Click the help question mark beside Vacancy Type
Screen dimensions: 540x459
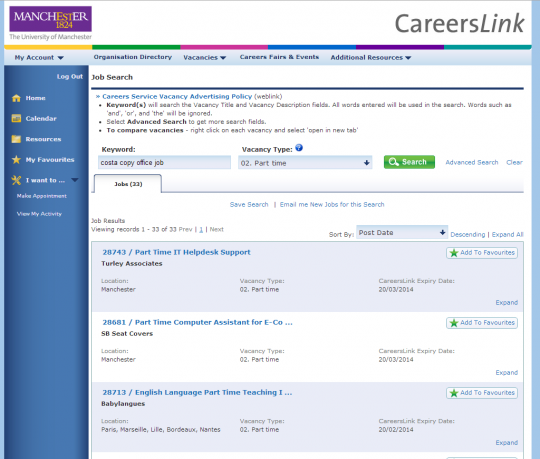[x=299, y=148]
